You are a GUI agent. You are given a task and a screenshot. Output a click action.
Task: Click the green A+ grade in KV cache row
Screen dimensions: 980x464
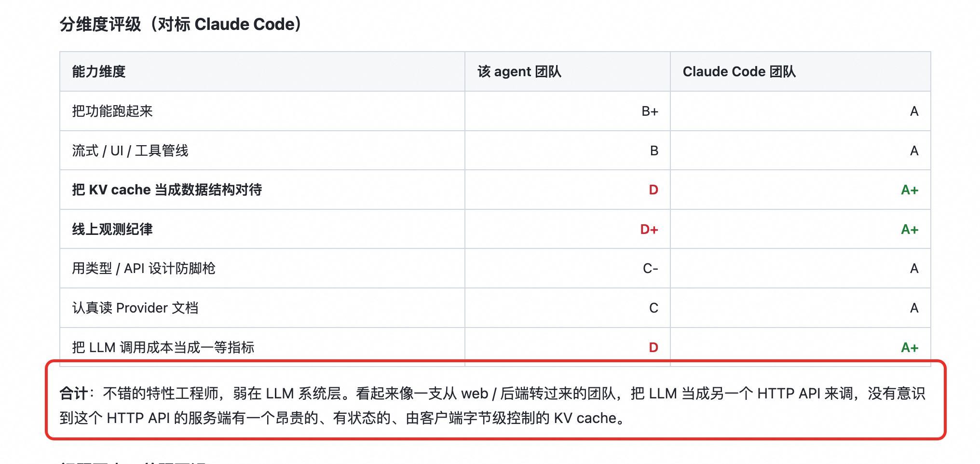910,190
